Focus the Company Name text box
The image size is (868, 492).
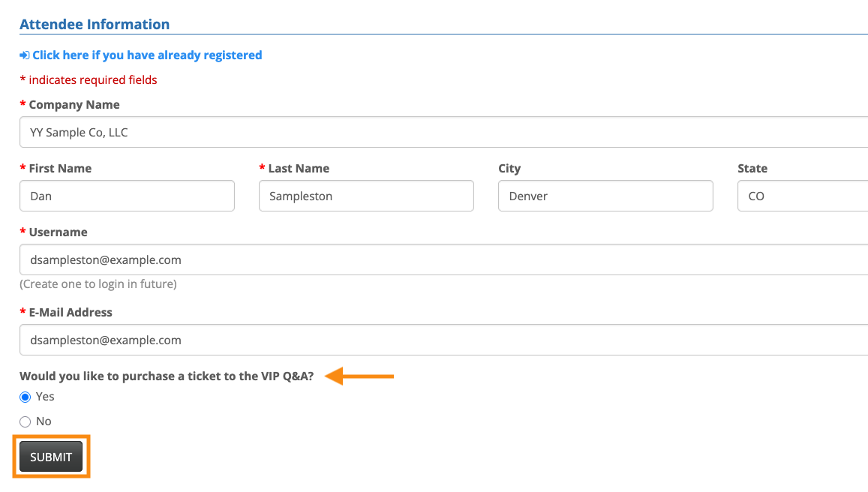tap(443, 133)
